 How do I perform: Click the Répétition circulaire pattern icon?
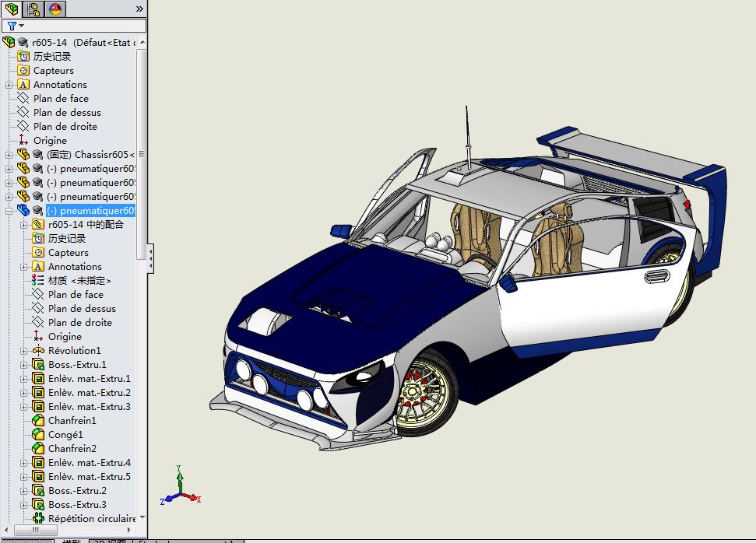pos(38,519)
